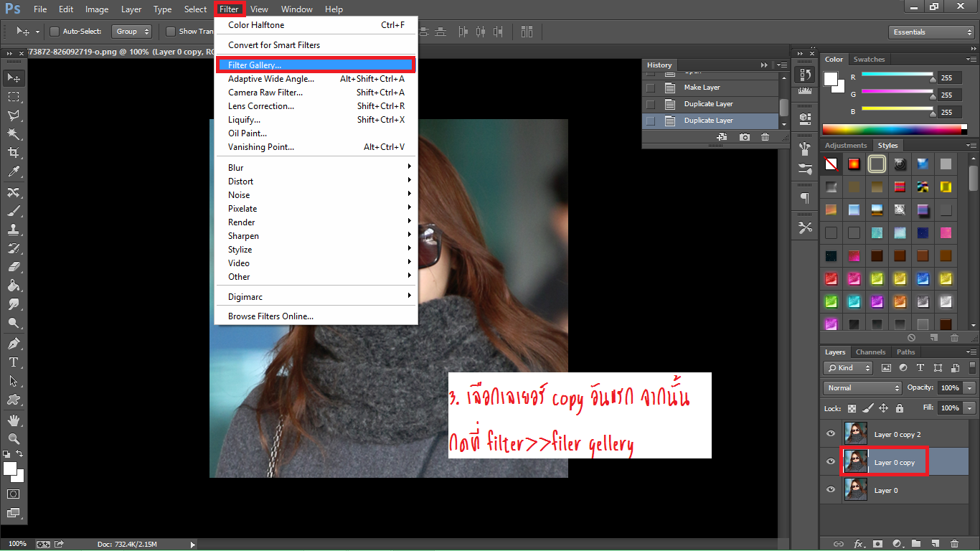The image size is (980, 551).
Task: Click Browse Filters Online...
Action: [316, 316]
